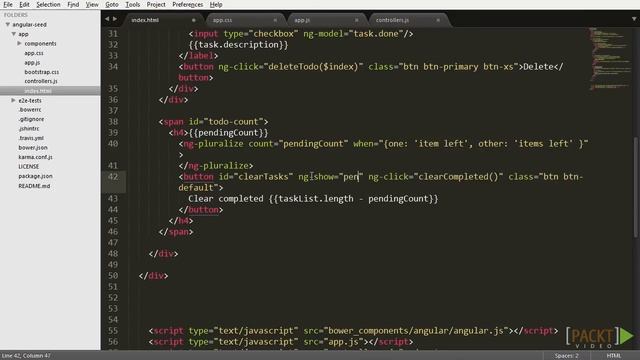Close the app.css tab

pos(275,20)
